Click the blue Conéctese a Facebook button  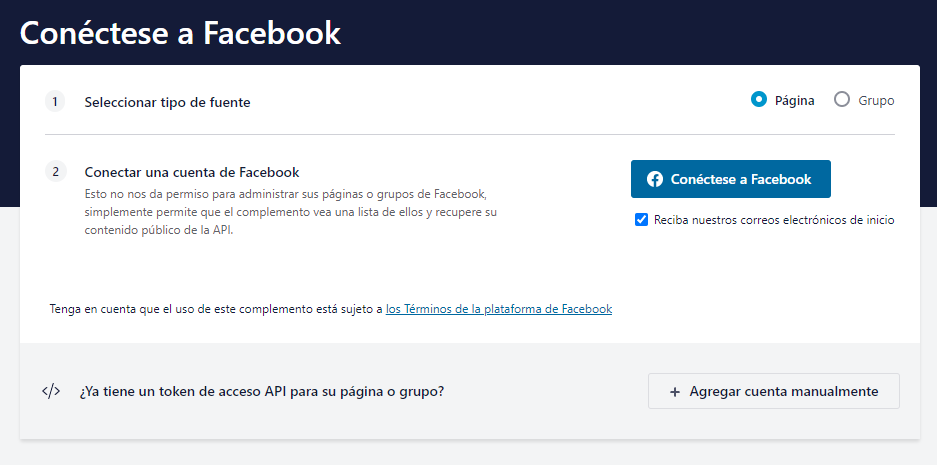730,179
